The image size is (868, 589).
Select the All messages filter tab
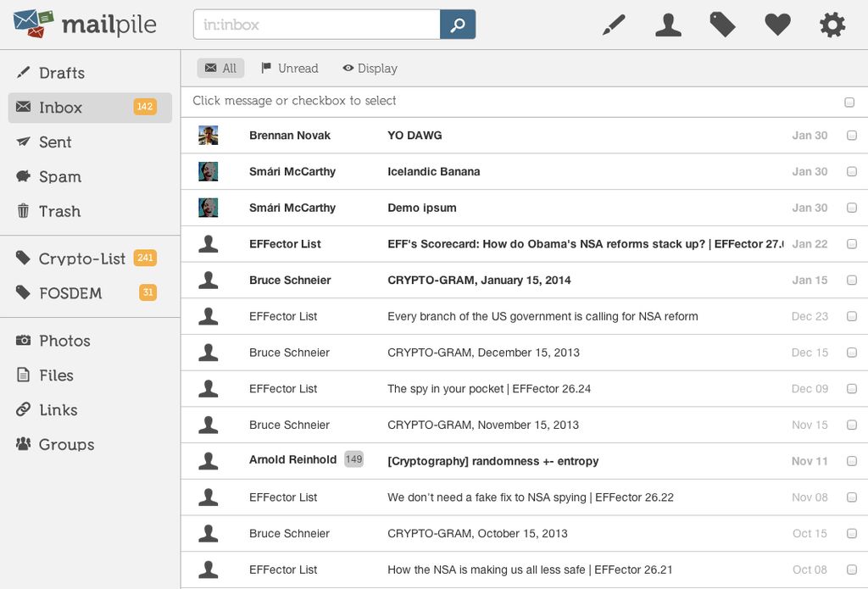(220, 68)
